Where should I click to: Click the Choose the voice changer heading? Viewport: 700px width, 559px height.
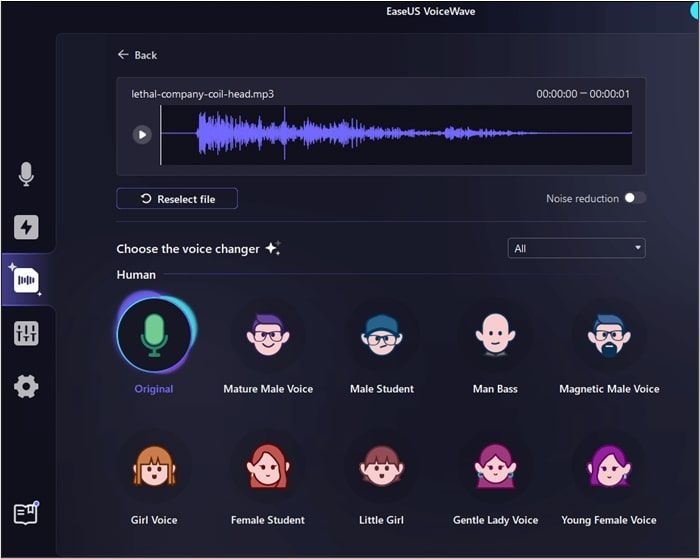(x=188, y=249)
